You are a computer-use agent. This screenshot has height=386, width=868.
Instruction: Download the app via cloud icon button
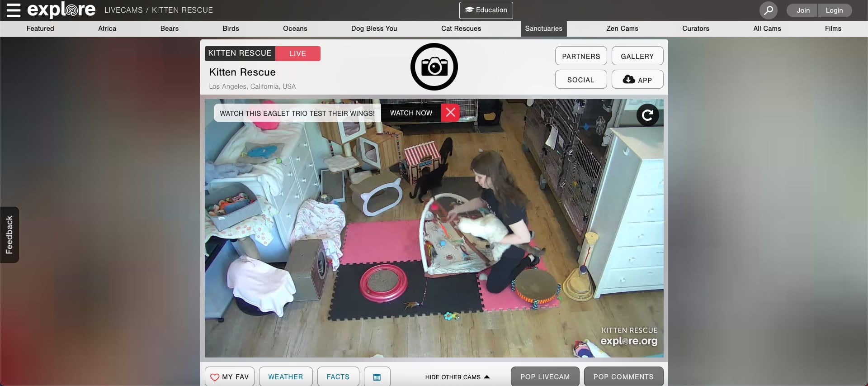[637, 80]
